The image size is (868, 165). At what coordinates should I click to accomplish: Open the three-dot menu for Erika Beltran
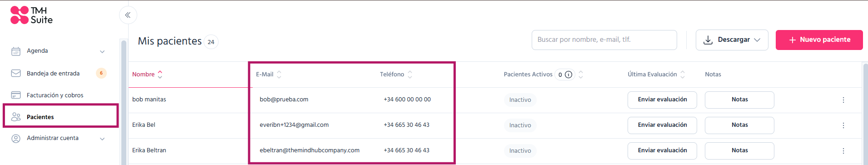coord(843,151)
